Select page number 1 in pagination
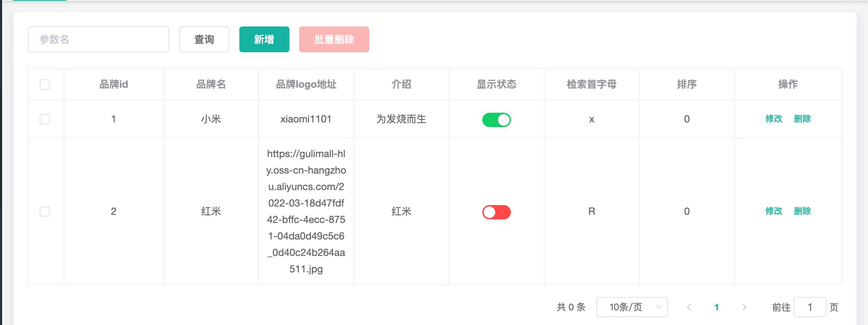This screenshot has height=325, width=868. tap(717, 307)
